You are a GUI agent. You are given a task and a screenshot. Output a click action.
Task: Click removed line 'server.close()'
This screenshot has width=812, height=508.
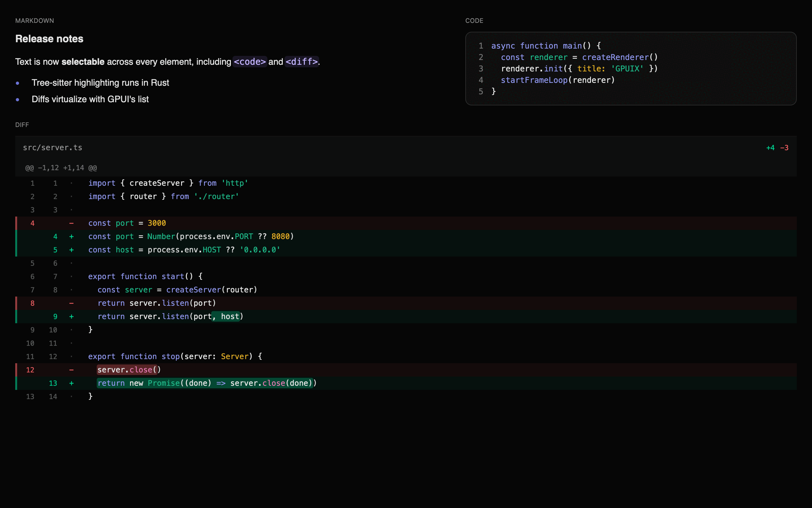(x=406, y=370)
